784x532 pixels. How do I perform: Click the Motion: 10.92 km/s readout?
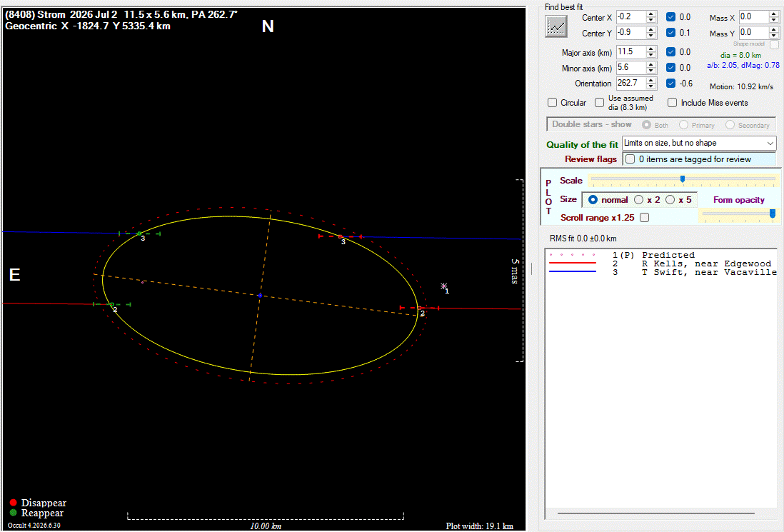click(741, 86)
